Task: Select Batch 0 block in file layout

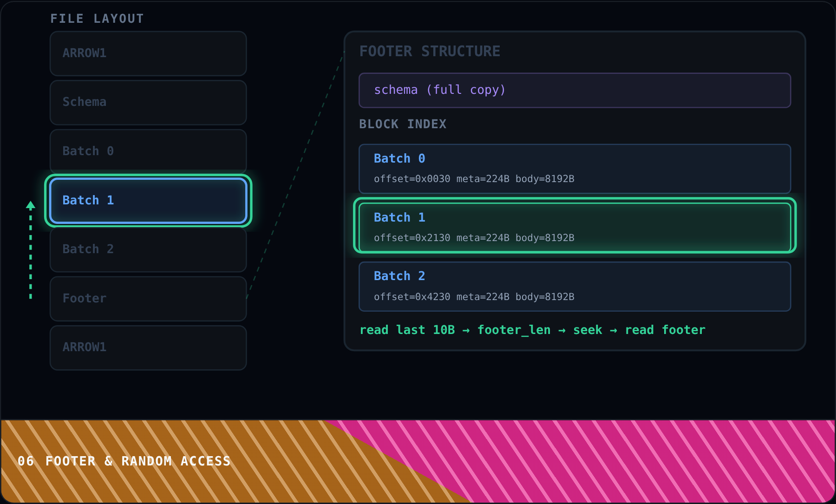Action: (x=148, y=151)
